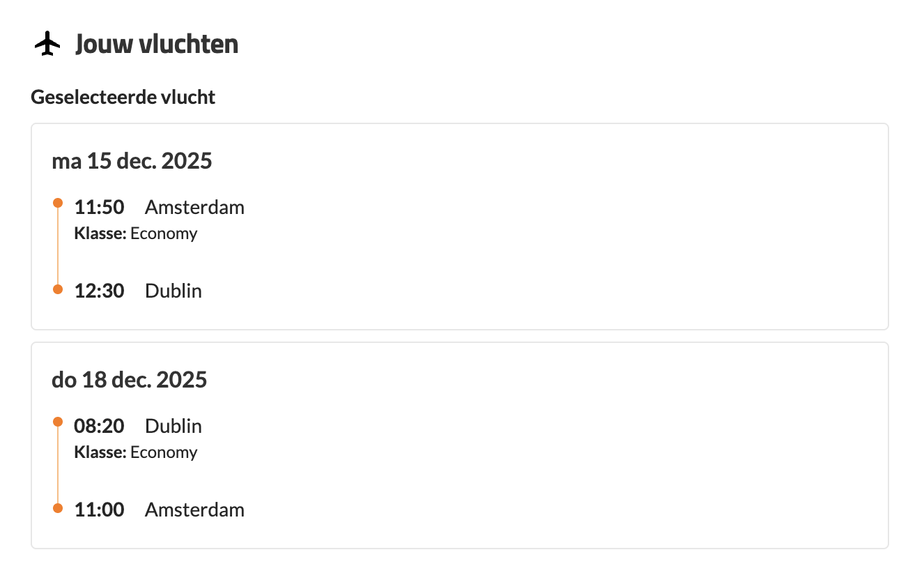
Task: Click the orange dot at 12:30 arrival
Action: (58, 289)
